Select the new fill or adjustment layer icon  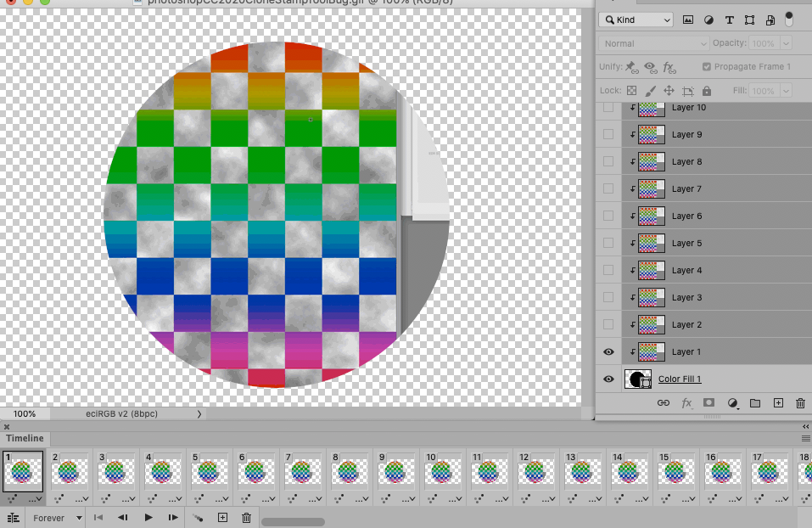tap(733, 403)
